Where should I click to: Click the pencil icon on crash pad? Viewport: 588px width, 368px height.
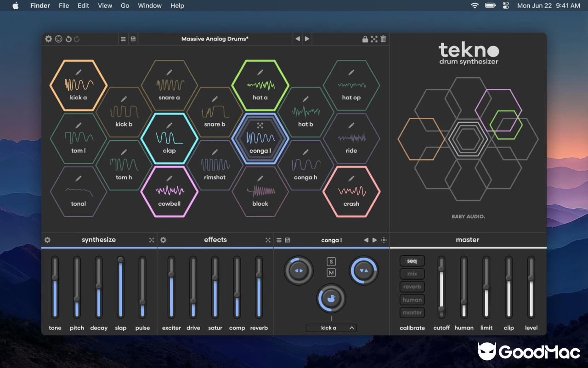pyautogui.click(x=351, y=178)
